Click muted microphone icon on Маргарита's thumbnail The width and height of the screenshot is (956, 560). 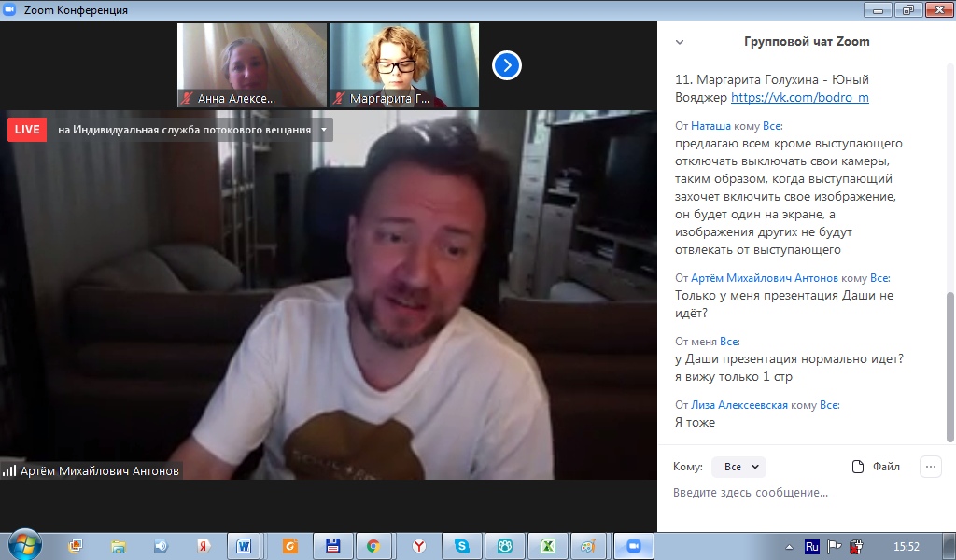pos(339,98)
